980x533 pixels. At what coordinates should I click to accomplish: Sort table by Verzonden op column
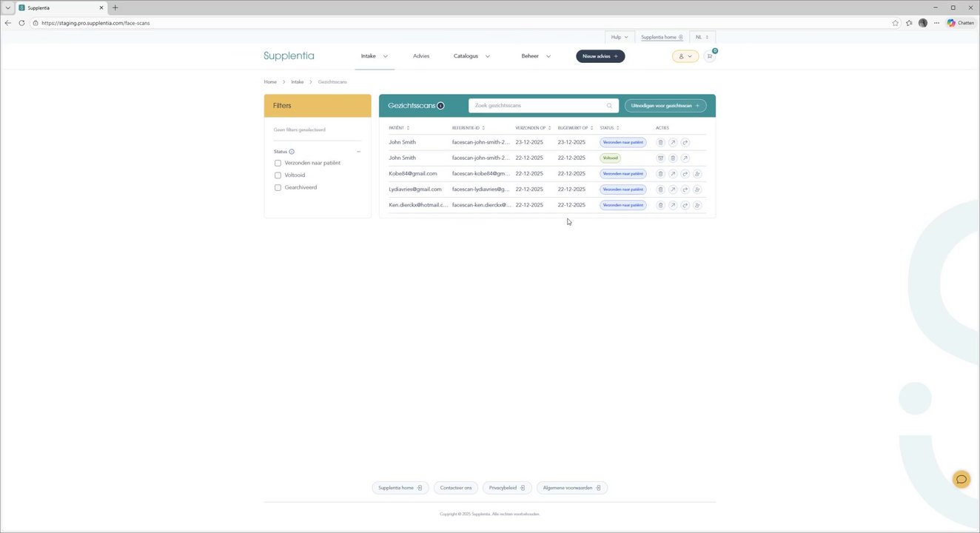pos(533,128)
